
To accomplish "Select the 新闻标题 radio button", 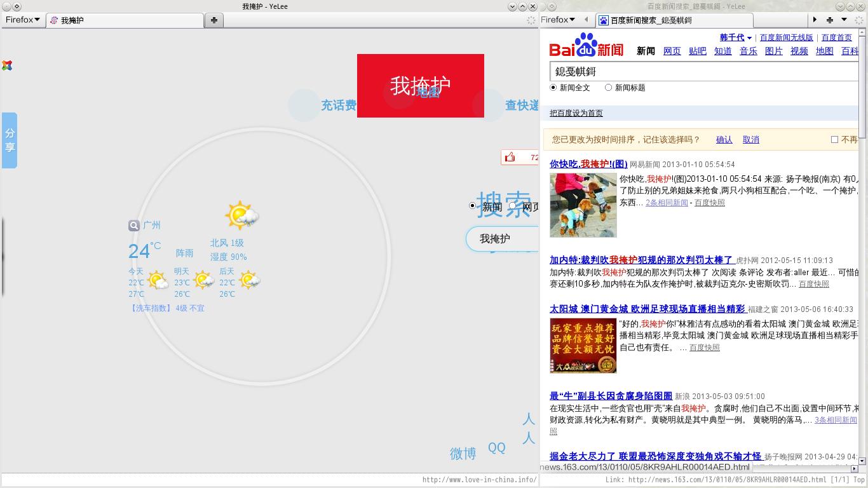I will click(608, 88).
